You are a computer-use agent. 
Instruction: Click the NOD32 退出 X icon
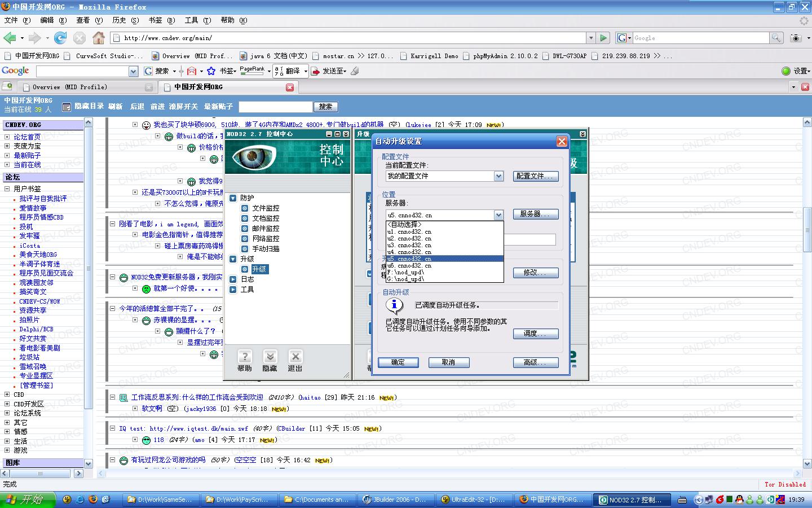click(295, 356)
